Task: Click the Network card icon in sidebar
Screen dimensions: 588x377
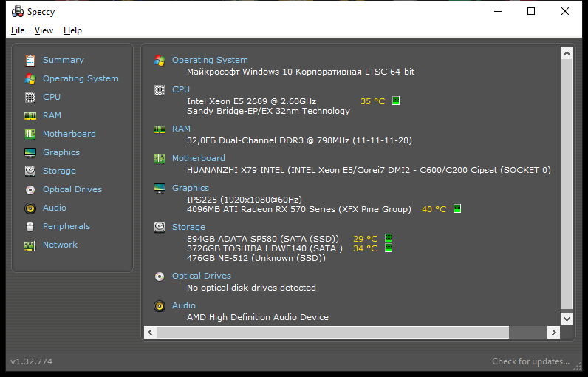Action: [x=30, y=245]
